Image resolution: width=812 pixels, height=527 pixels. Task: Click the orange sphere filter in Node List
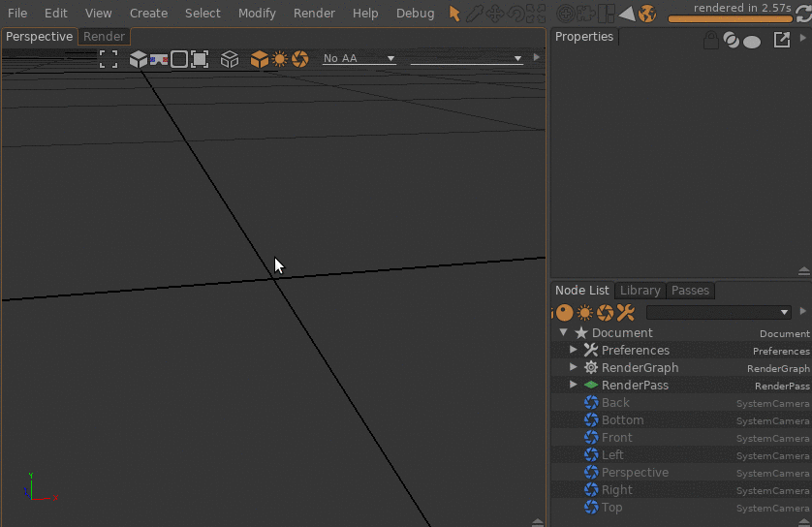(564, 312)
